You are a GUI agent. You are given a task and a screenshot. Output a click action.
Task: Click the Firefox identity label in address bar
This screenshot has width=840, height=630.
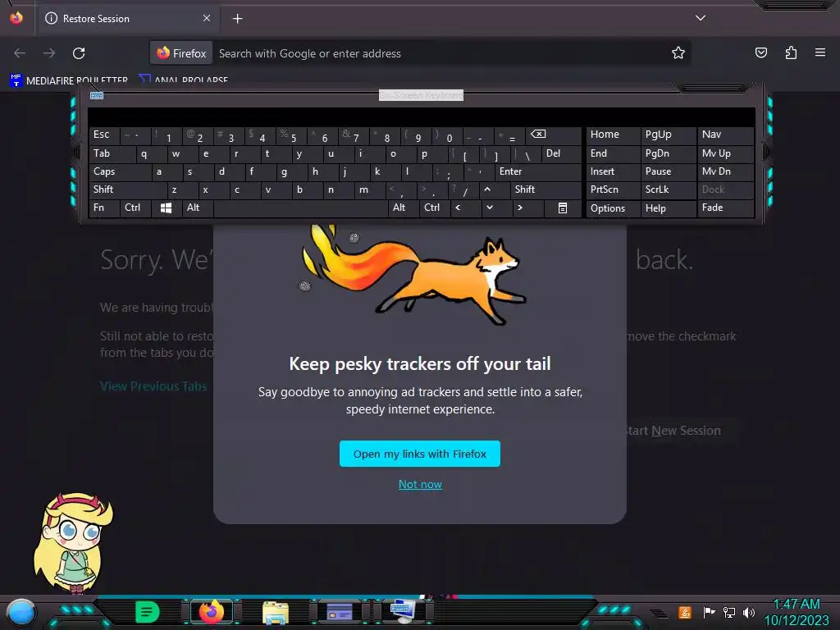coord(181,53)
